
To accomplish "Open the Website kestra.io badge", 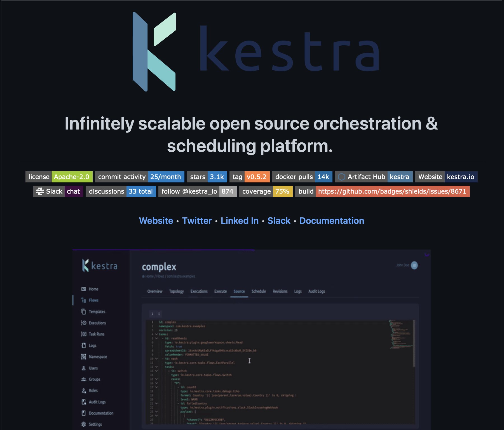I will tap(446, 177).
